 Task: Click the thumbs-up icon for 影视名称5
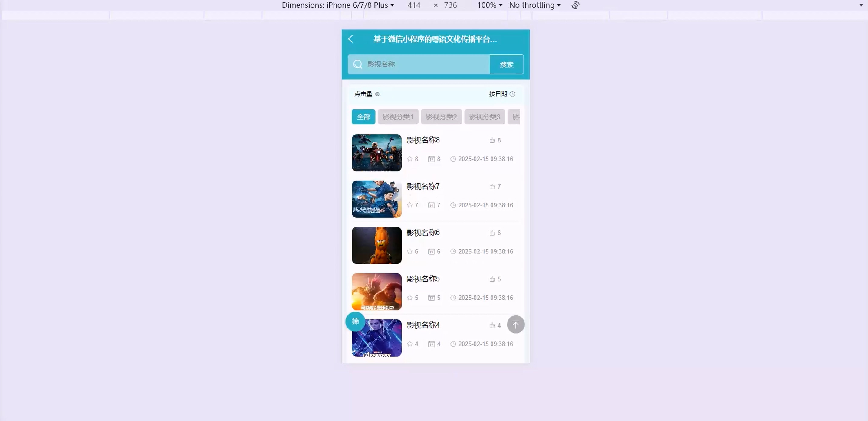tap(492, 279)
